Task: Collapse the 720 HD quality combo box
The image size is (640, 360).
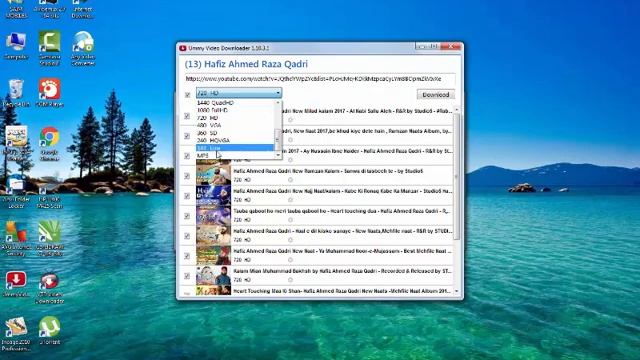Action: 239,93
